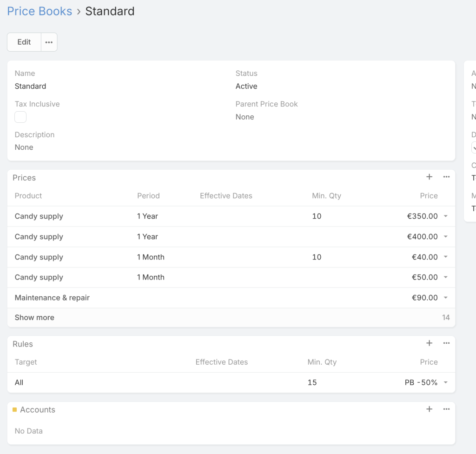Expand the €350.00 Candy supply row dropdown
The width and height of the screenshot is (476, 454).
click(x=446, y=216)
